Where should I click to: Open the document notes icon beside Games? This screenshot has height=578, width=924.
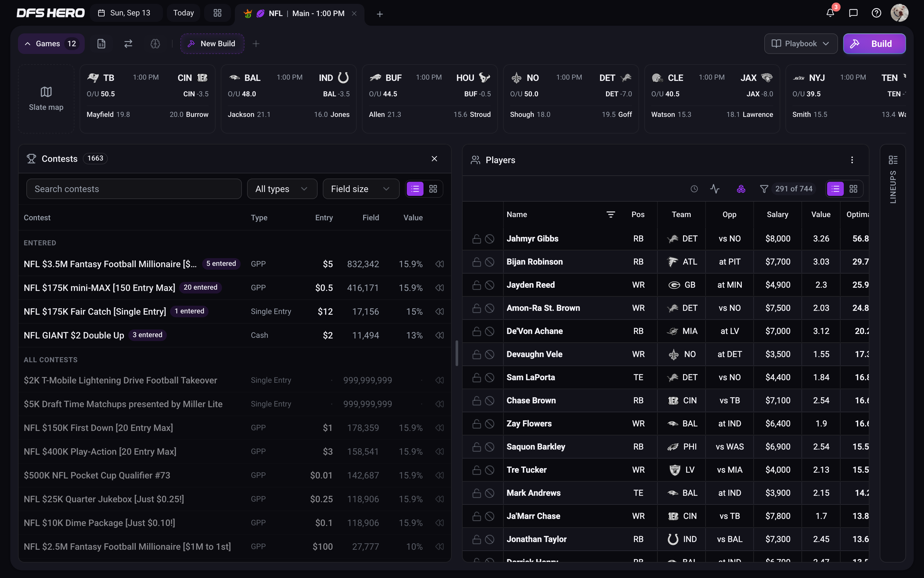[101, 44]
